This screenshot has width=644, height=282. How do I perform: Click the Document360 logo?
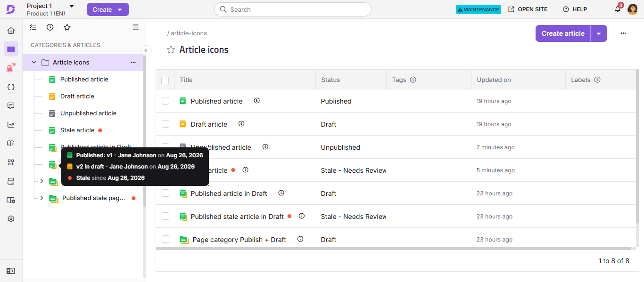[x=11, y=9]
